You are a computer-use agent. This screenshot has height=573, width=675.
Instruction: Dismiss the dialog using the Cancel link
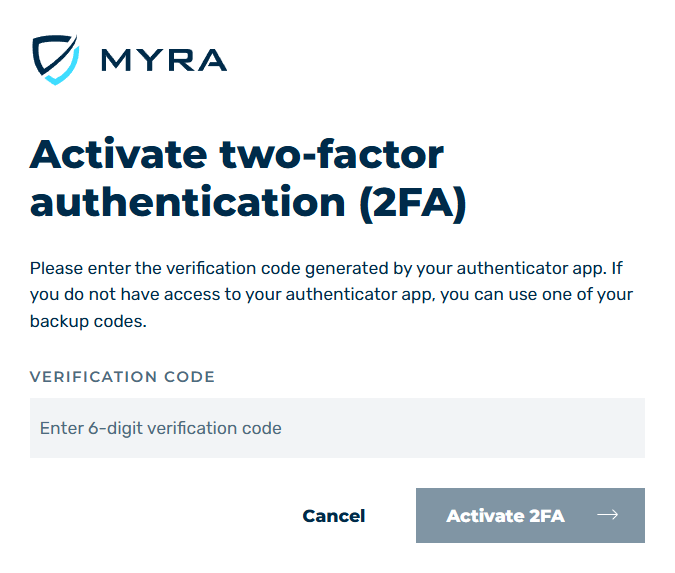click(334, 516)
